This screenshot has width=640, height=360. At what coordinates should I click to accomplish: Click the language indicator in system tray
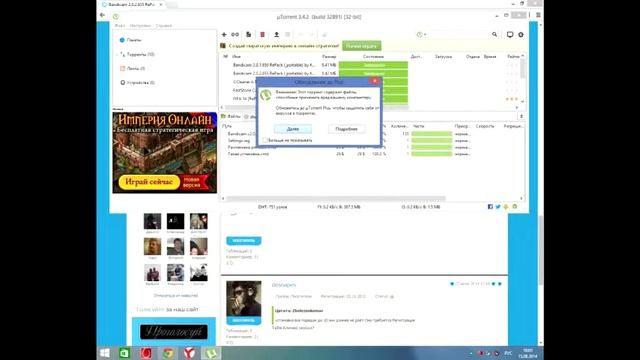click(x=508, y=353)
